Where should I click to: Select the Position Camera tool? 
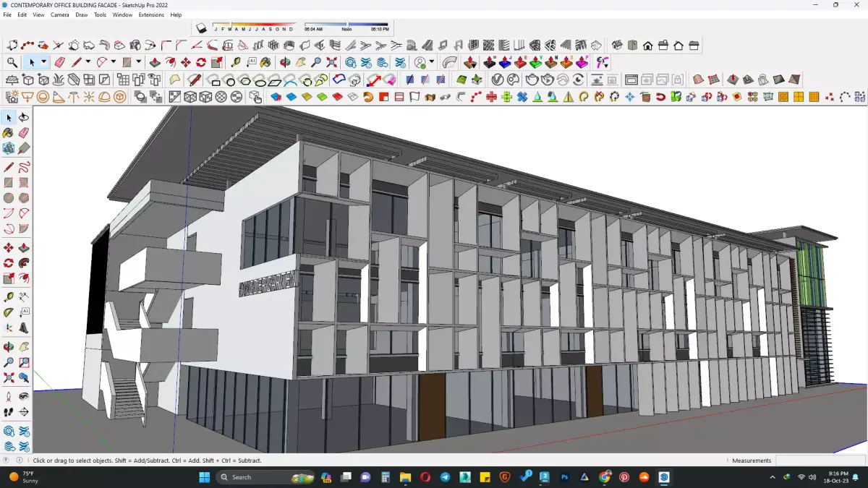[9, 397]
